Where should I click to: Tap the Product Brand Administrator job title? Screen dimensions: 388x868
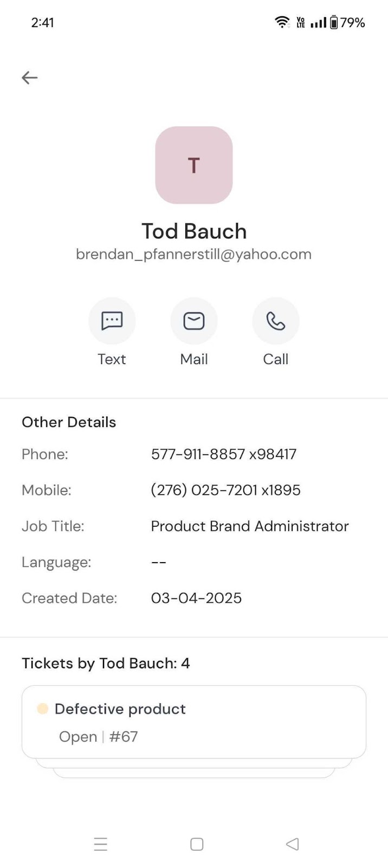click(x=249, y=526)
